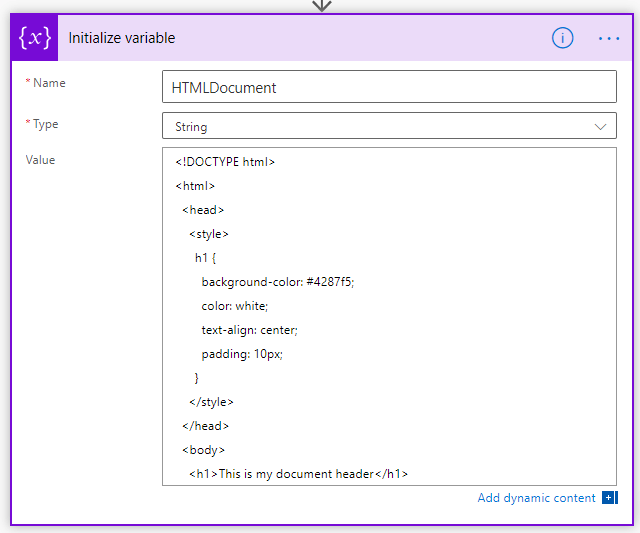Click the 'This is my document header' line
The height and width of the screenshot is (533, 640).
coord(298,474)
